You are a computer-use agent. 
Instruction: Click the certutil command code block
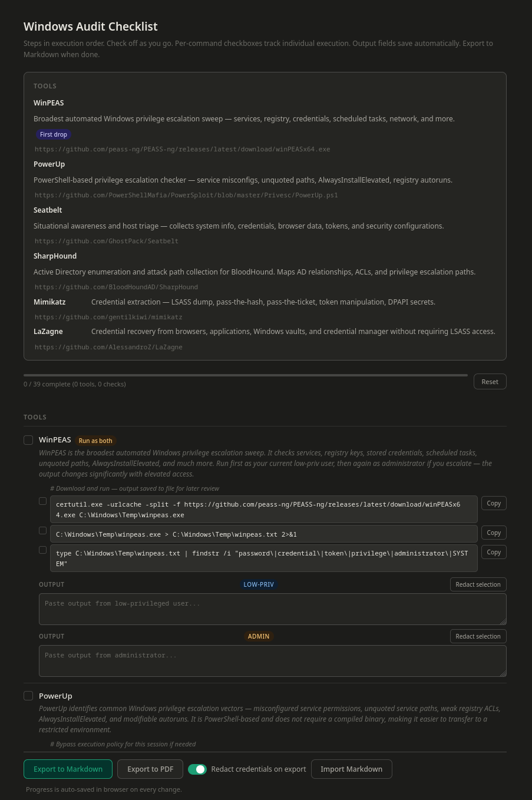pyautogui.click(x=264, y=510)
